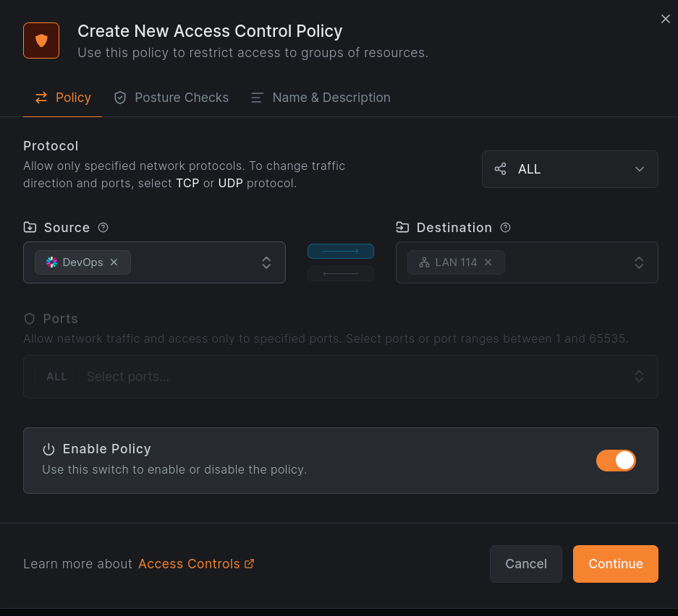Screen dimensions: 678x616
Task: Toggle the Enable Policy switch off
Action: (616, 461)
